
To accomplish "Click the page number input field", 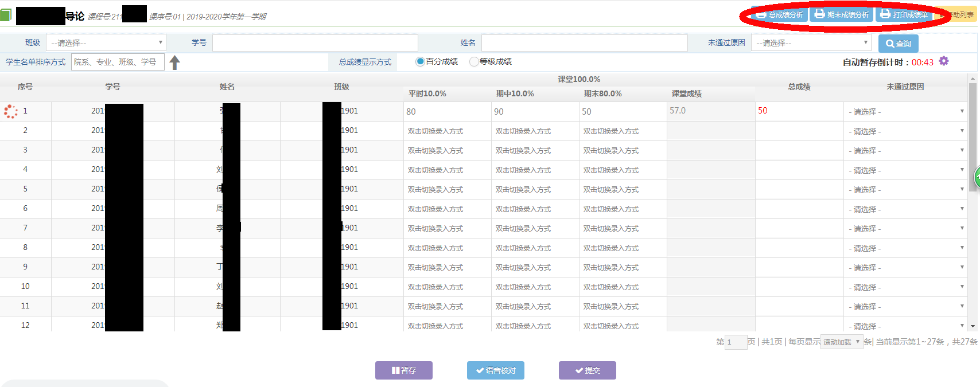I will point(736,342).
